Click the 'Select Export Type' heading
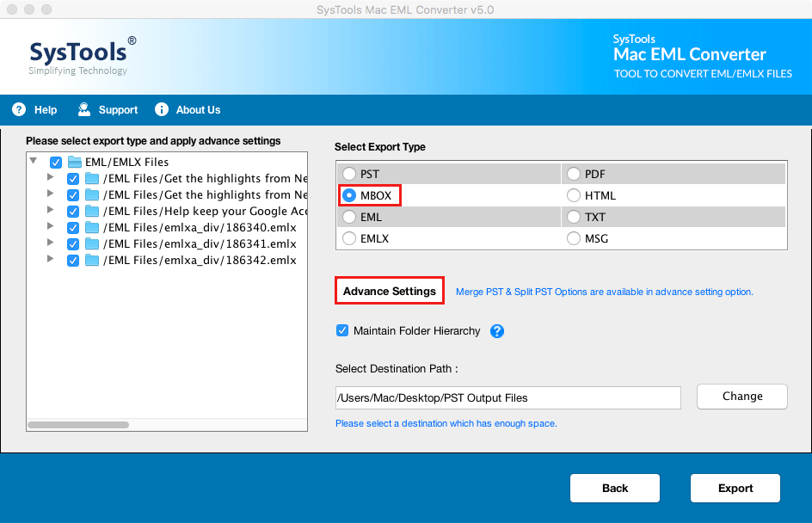812x523 pixels. [x=379, y=146]
